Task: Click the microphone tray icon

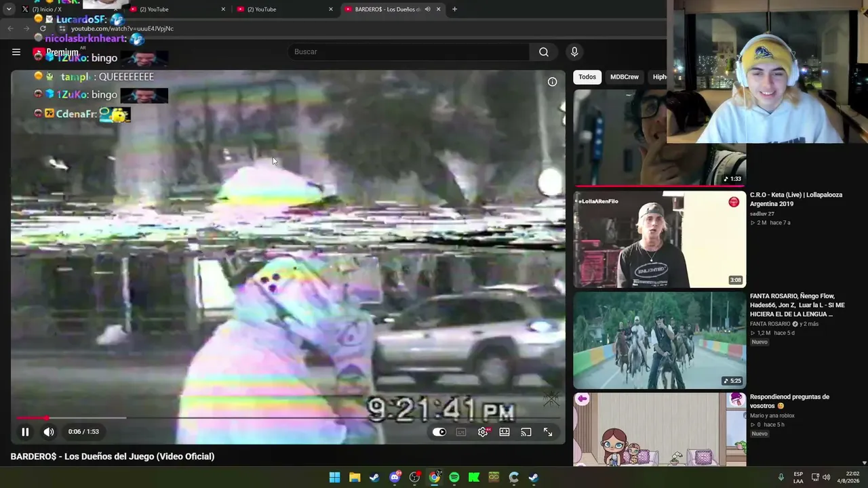Action: point(781,477)
